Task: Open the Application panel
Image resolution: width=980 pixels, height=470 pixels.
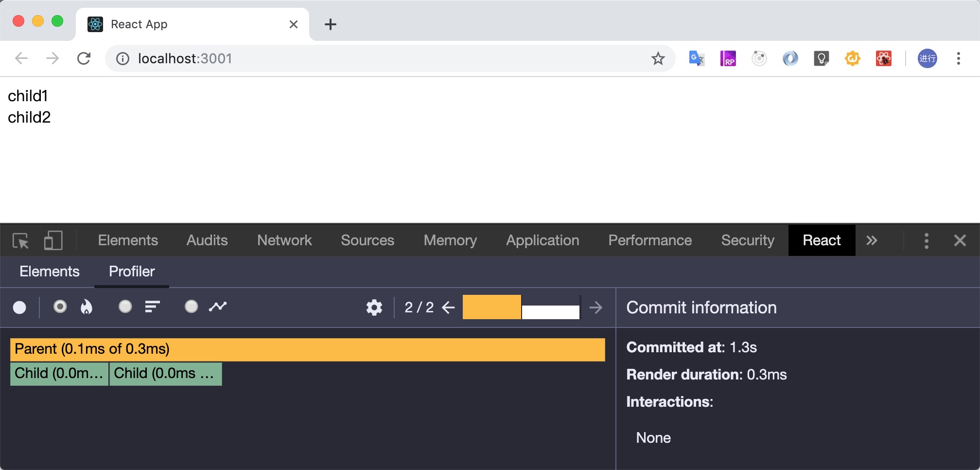Action: click(x=542, y=240)
